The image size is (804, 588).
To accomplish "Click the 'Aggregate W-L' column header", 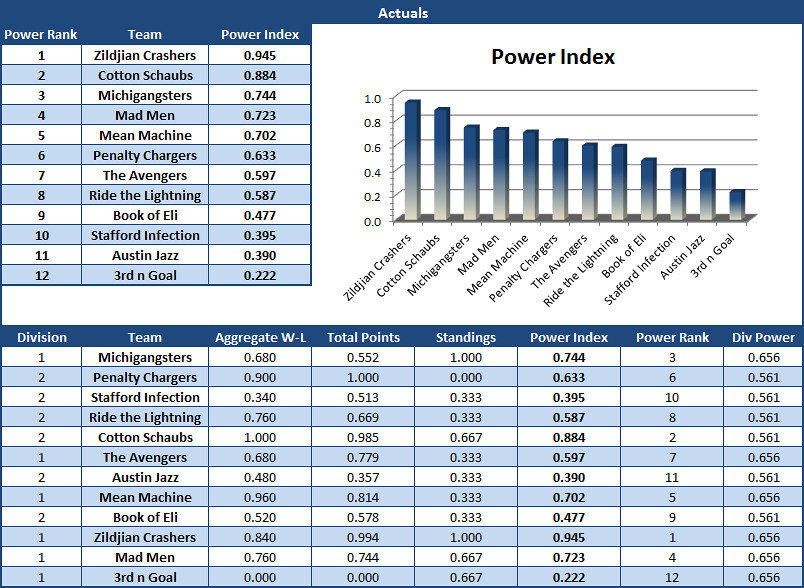I will [260, 337].
